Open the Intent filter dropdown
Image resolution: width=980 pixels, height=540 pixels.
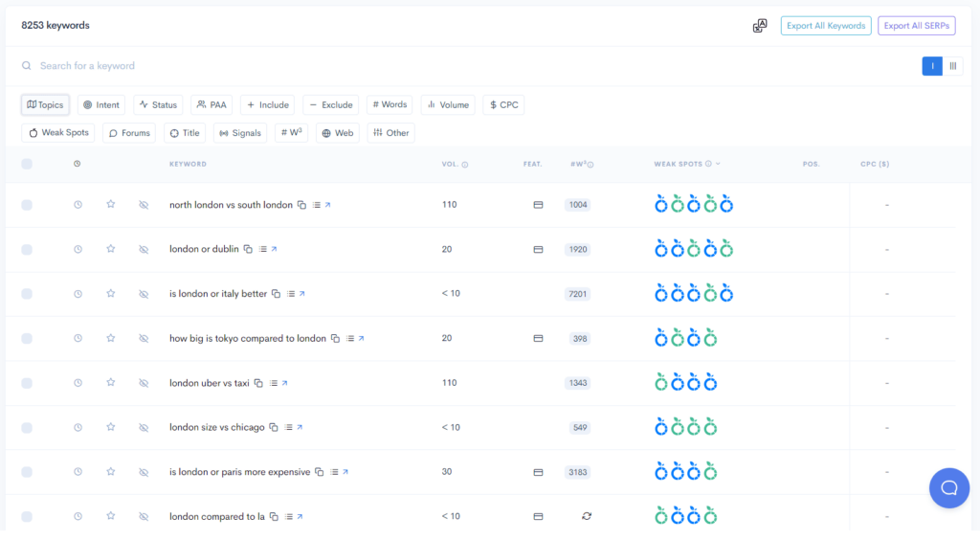pos(101,105)
